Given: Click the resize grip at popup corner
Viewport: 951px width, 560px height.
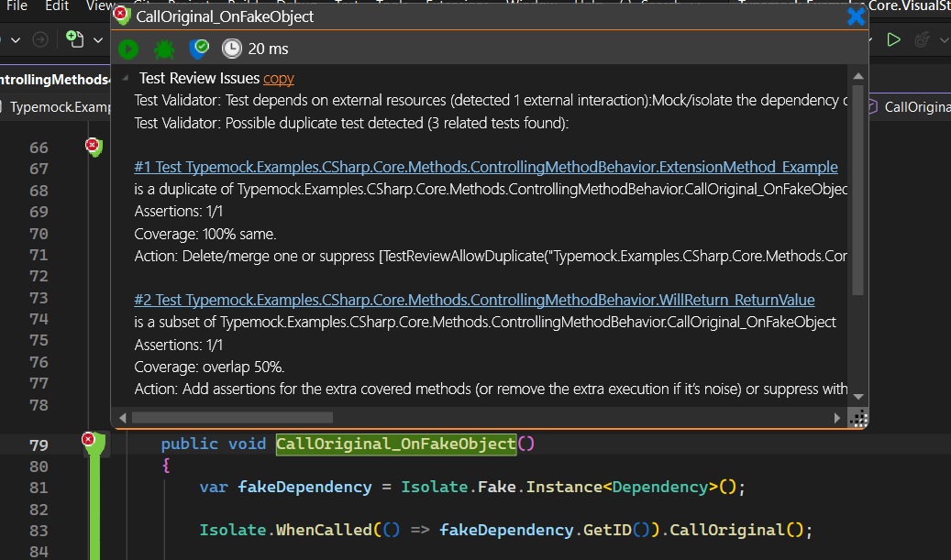Looking at the screenshot, I should point(858,418).
